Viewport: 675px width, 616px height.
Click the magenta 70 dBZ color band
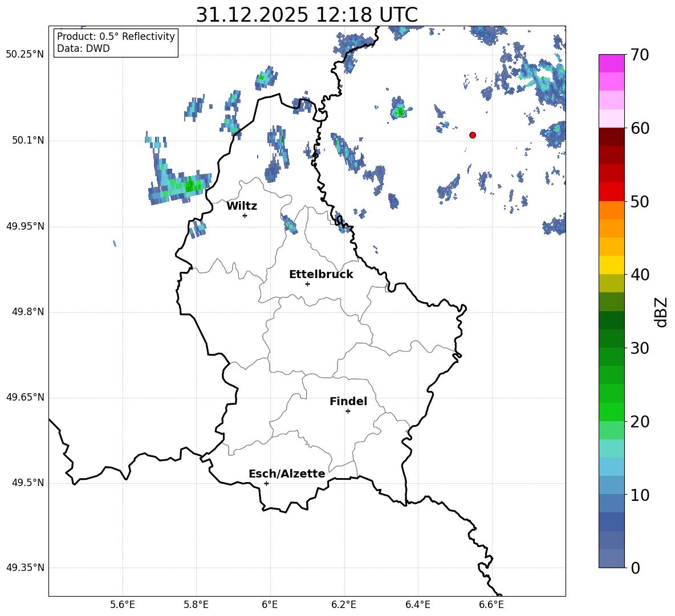[x=611, y=63]
